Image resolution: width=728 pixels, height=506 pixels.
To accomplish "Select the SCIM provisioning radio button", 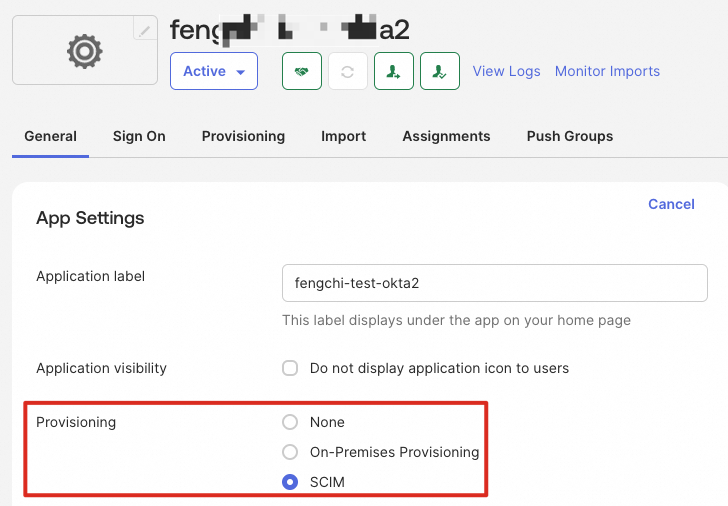I will pyautogui.click(x=290, y=482).
